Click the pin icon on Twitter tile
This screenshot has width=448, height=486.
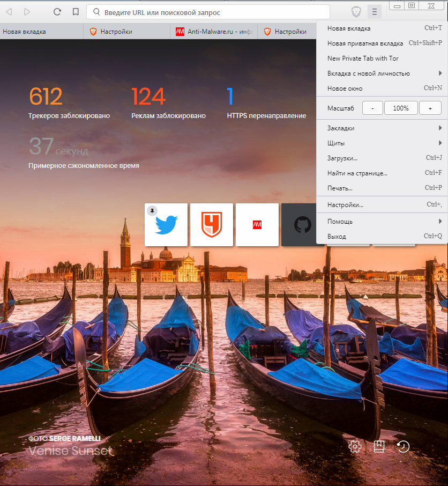152,211
